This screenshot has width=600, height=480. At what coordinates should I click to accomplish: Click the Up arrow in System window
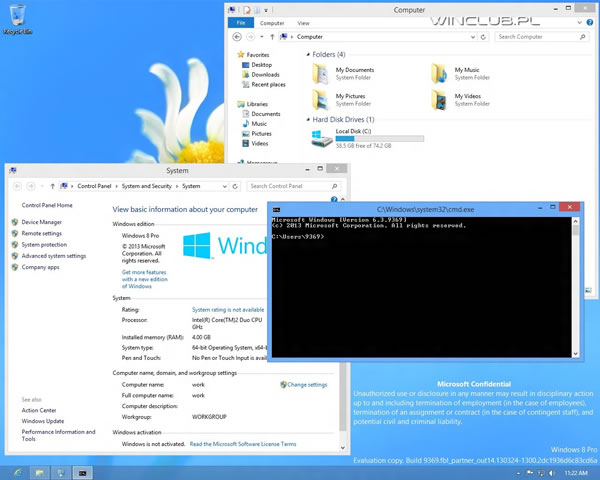tap(52, 186)
